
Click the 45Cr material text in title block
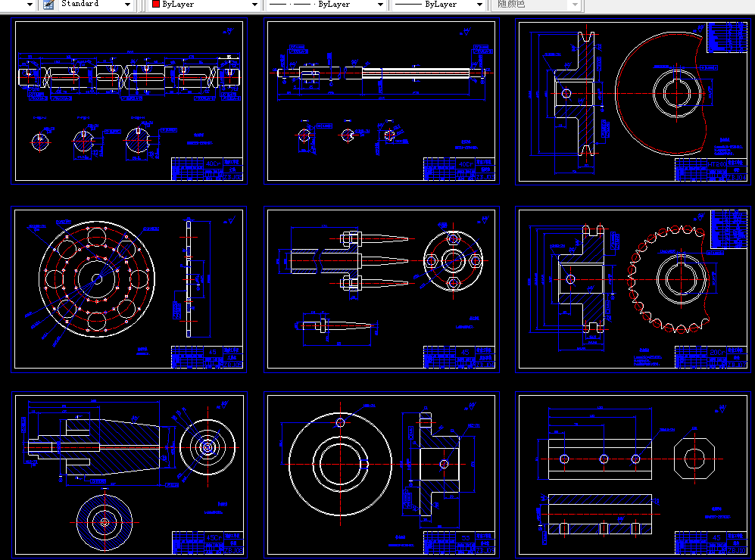(214, 538)
